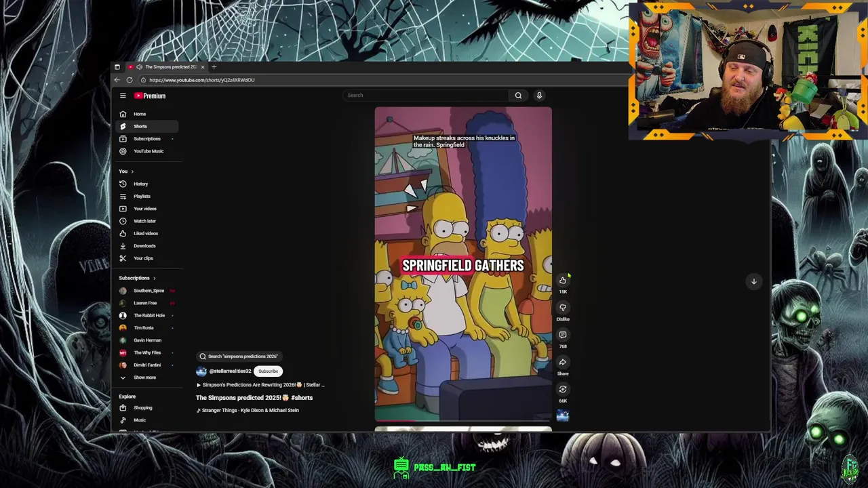Click the magnifier search button
Screen dimensions: 868x488
pyautogui.click(x=518, y=96)
